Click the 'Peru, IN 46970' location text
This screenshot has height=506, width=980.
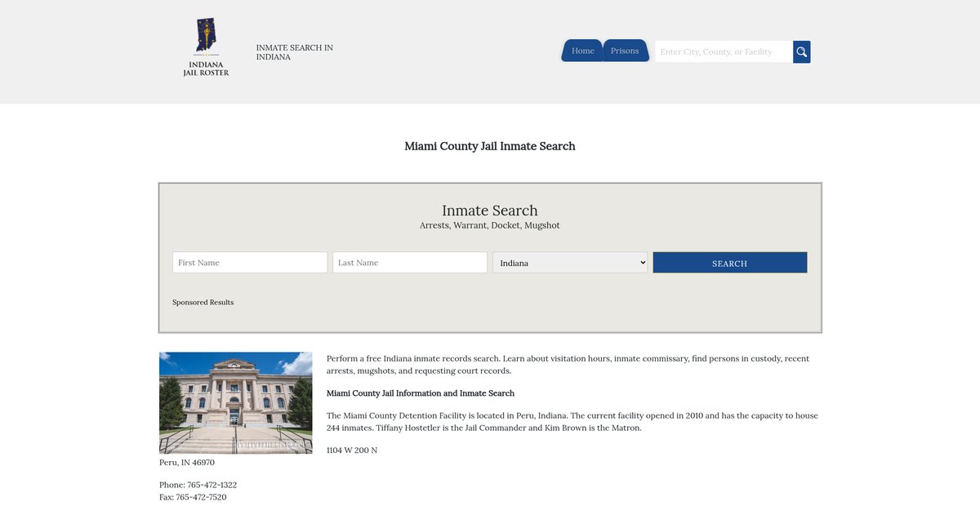coord(187,462)
